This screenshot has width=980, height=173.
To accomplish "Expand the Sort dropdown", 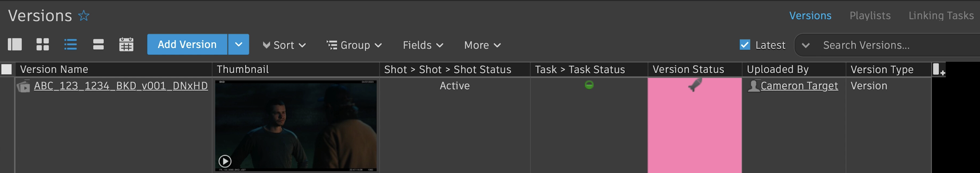I will pos(284,45).
